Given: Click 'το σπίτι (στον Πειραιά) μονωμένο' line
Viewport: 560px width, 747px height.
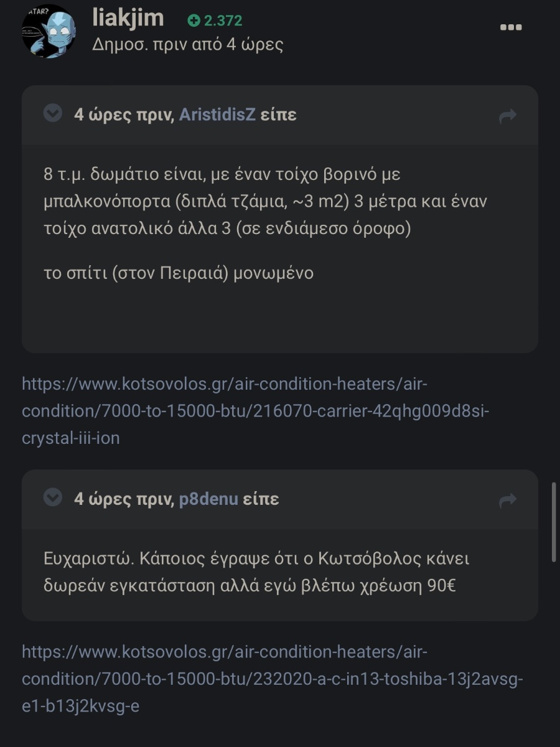Looking at the screenshot, I should point(179,274).
